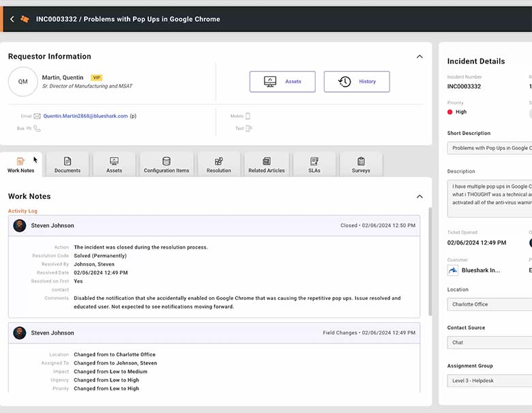Collapse the Work Notes section
Image resolution: width=532 pixels, height=413 pixels.
click(419, 197)
